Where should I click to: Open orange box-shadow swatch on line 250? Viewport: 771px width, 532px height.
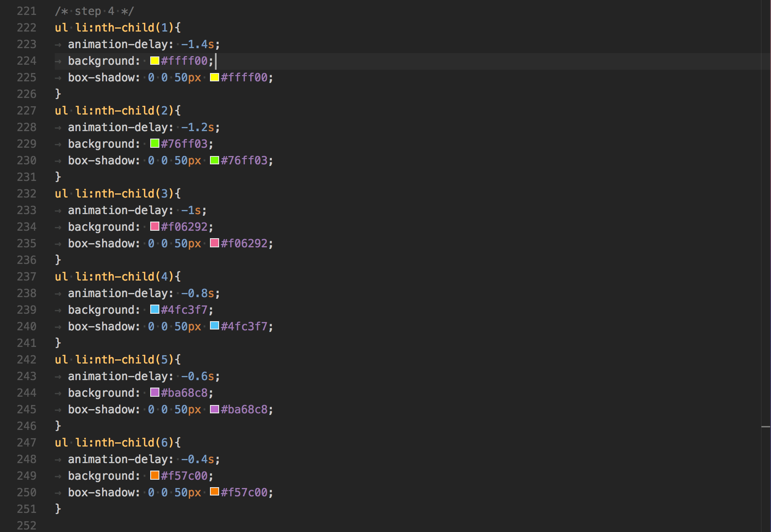pos(214,492)
